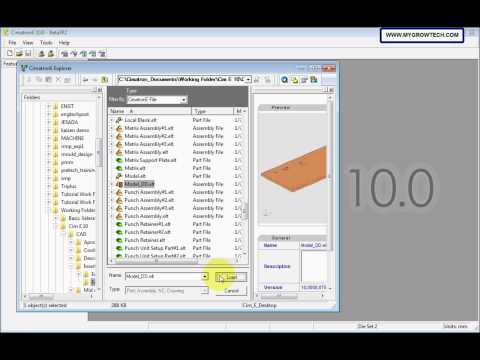Open the Help menu

click(x=64, y=43)
